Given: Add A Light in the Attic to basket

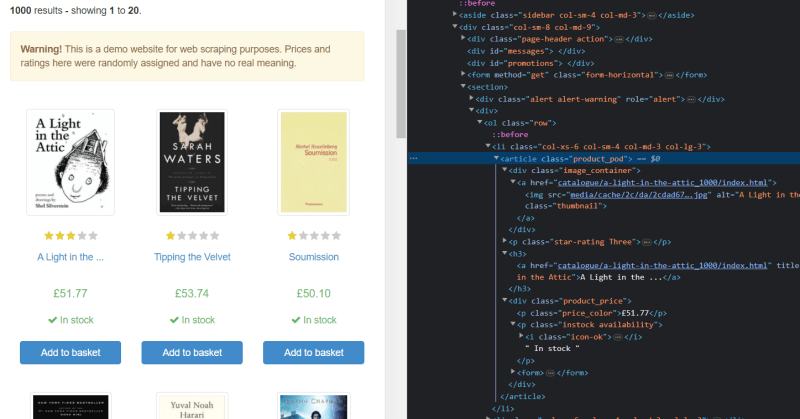Looking at the screenshot, I should point(70,353).
